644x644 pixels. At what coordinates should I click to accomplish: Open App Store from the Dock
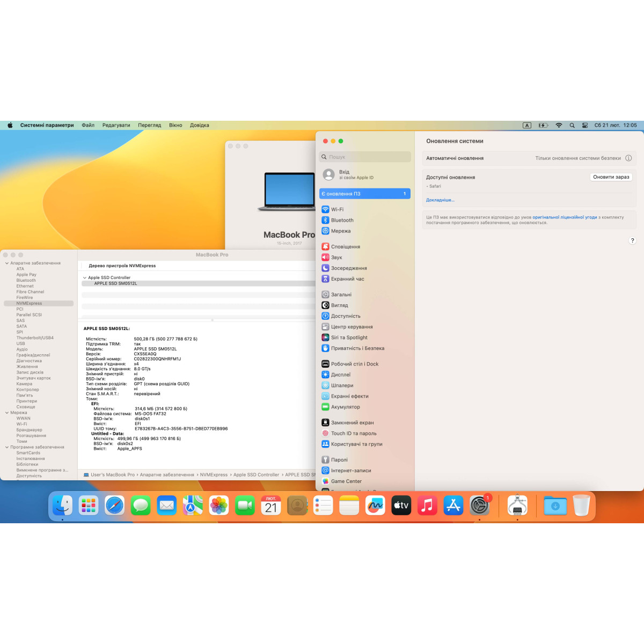[x=453, y=506]
